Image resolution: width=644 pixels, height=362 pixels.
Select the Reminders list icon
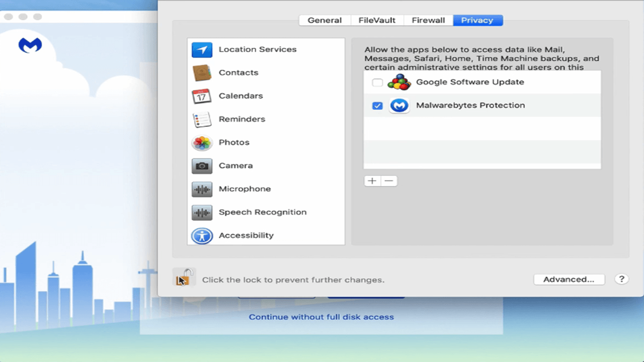pyautogui.click(x=202, y=120)
